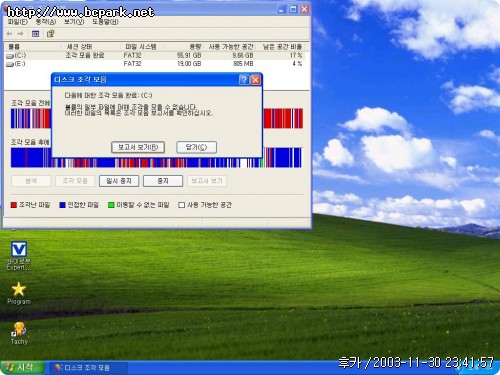Click the 19.00 GB capacity cell

189,64
